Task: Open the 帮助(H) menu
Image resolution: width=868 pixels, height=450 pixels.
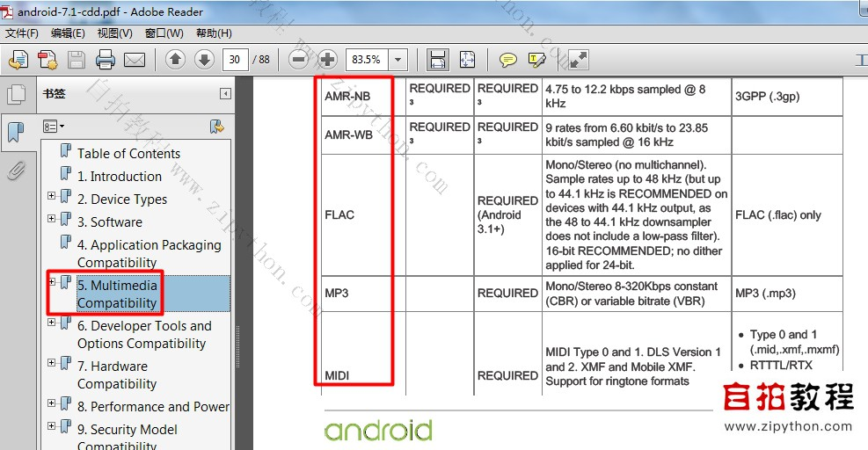Action: (214, 33)
